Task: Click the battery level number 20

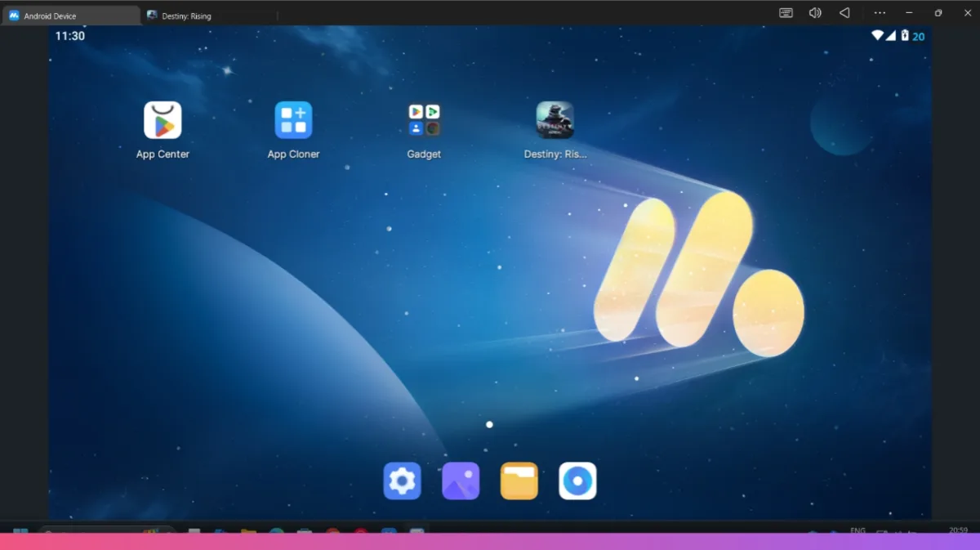Action: point(919,37)
